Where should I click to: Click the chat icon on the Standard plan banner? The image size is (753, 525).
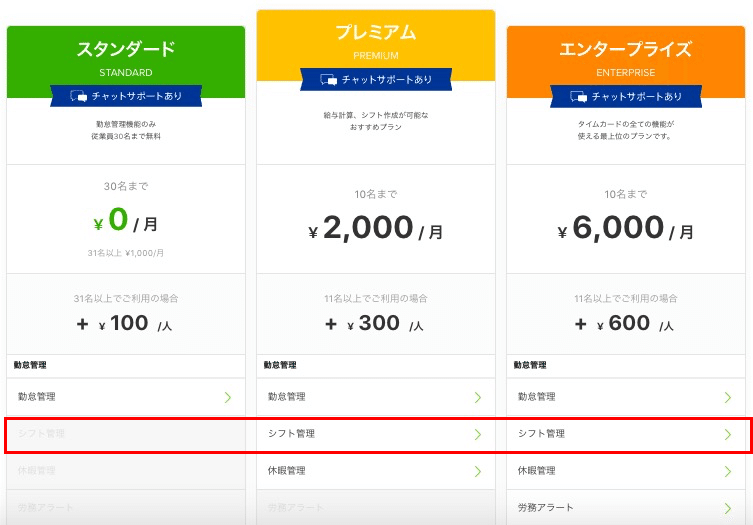[79, 96]
